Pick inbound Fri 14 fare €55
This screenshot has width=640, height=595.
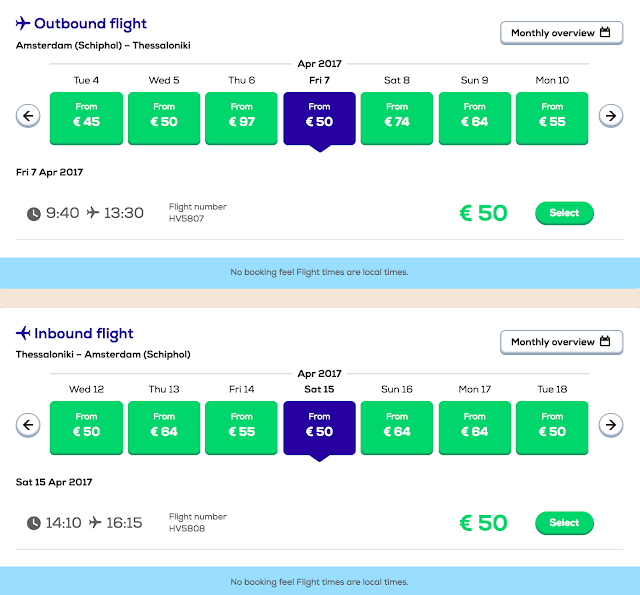[x=242, y=427]
